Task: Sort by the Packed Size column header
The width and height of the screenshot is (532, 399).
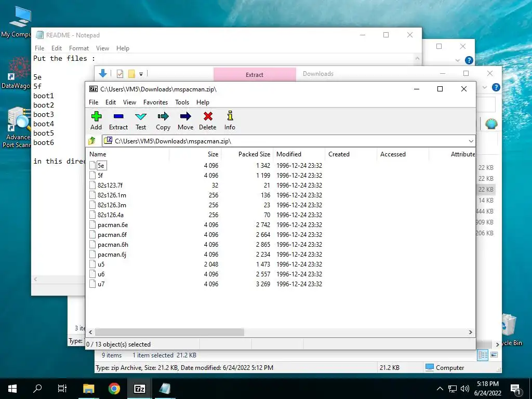Action: (247, 154)
